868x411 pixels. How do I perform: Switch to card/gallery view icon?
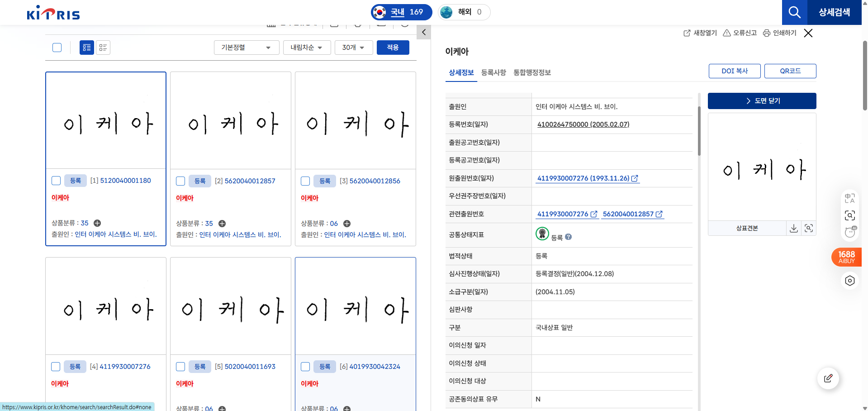tap(87, 48)
